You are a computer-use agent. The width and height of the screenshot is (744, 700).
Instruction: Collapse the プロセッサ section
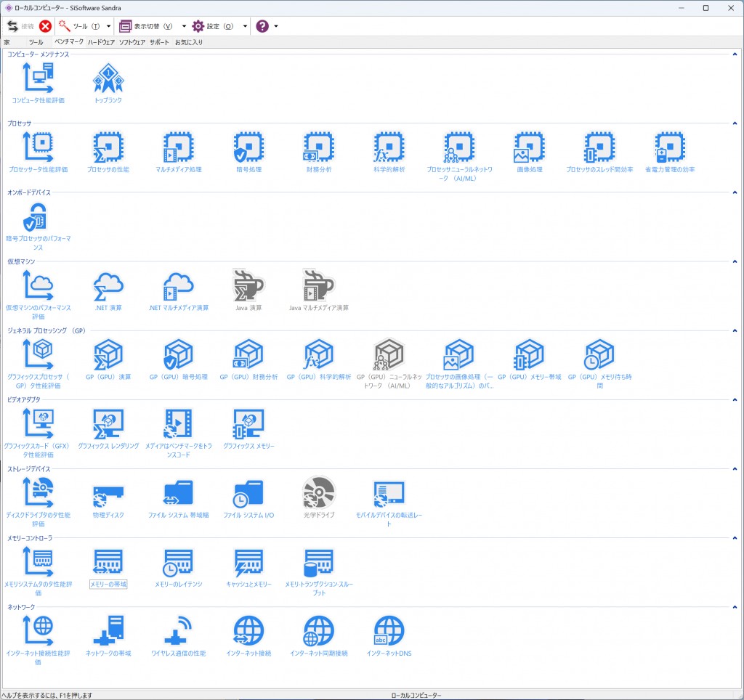pyautogui.click(x=735, y=123)
